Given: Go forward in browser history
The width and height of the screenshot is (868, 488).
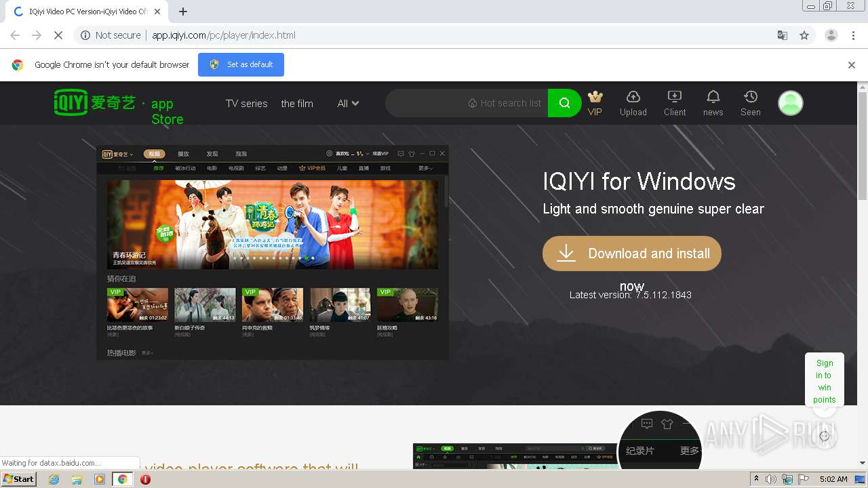Looking at the screenshot, I should tap(37, 35).
